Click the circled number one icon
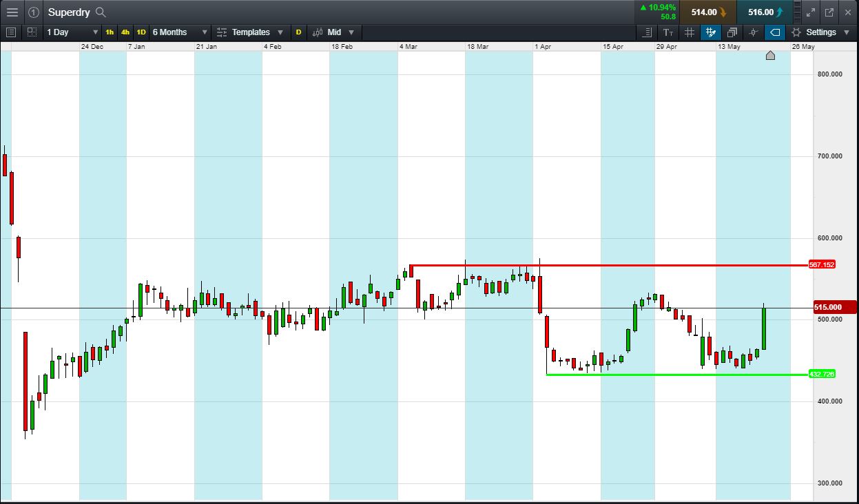The image size is (859, 504). (x=34, y=12)
